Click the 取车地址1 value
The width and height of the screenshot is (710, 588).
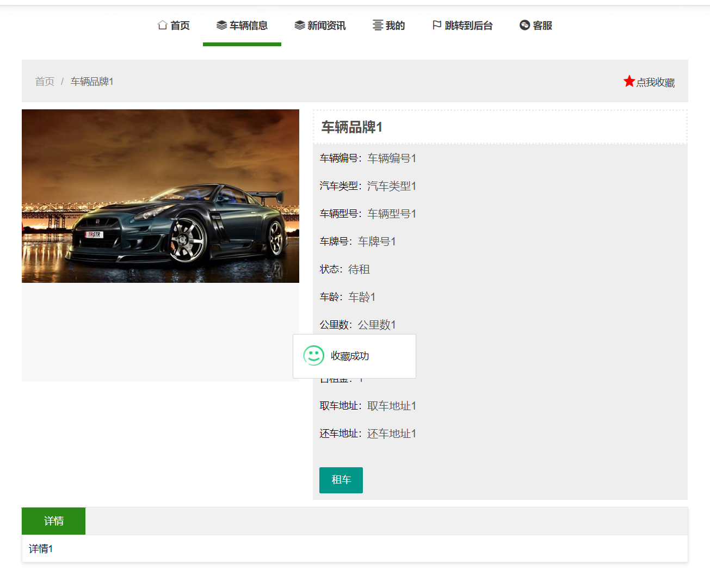click(x=392, y=406)
